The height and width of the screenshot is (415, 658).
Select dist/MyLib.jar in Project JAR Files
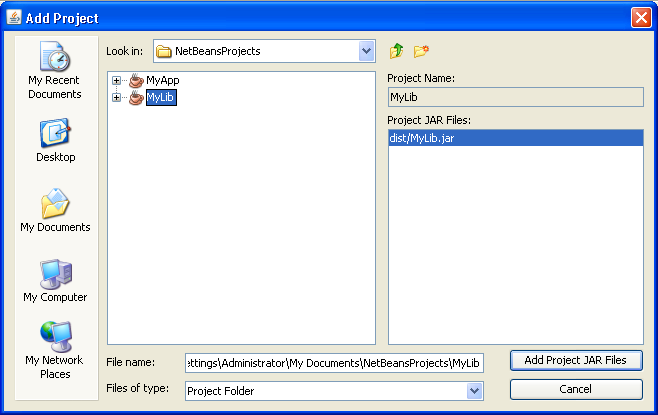[x=515, y=138]
